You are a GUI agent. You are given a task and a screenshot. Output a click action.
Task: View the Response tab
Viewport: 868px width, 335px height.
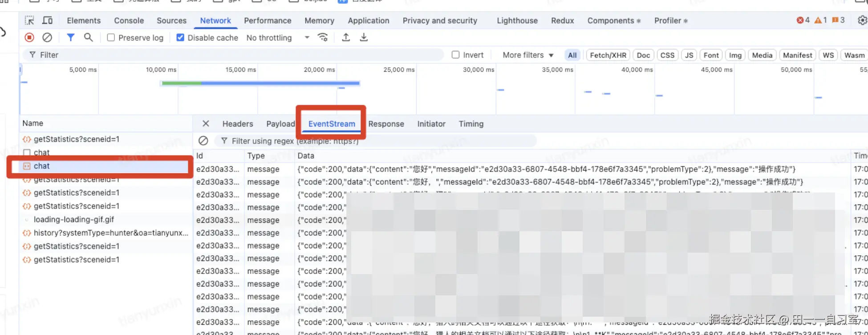[x=386, y=124]
